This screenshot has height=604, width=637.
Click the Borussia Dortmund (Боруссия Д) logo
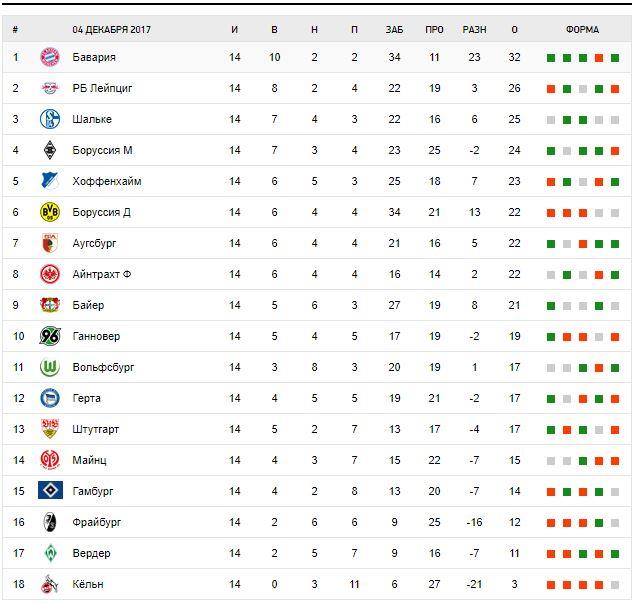tap(50, 212)
